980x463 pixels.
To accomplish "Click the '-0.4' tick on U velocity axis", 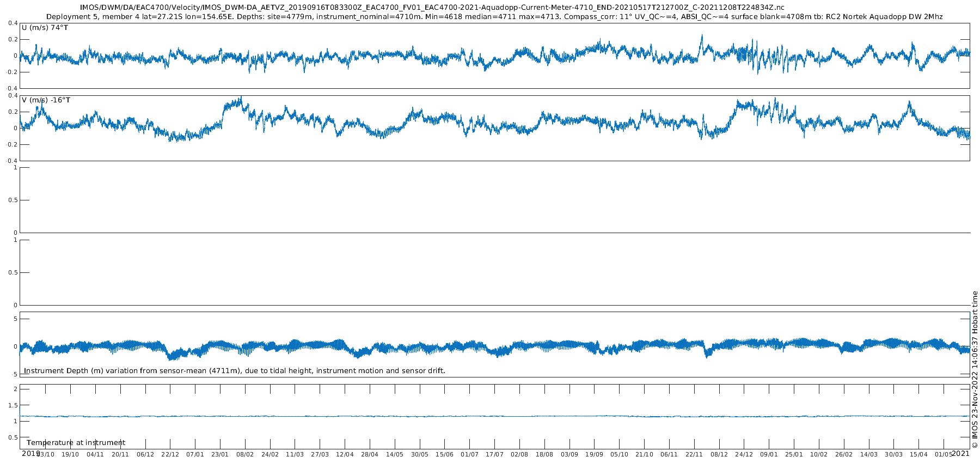I will (x=12, y=88).
